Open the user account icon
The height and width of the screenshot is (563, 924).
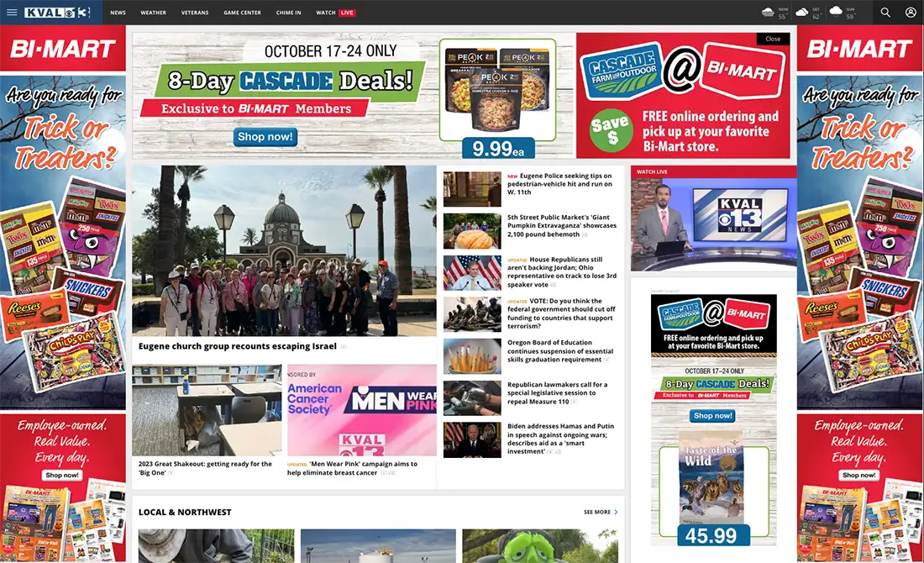(911, 13)
